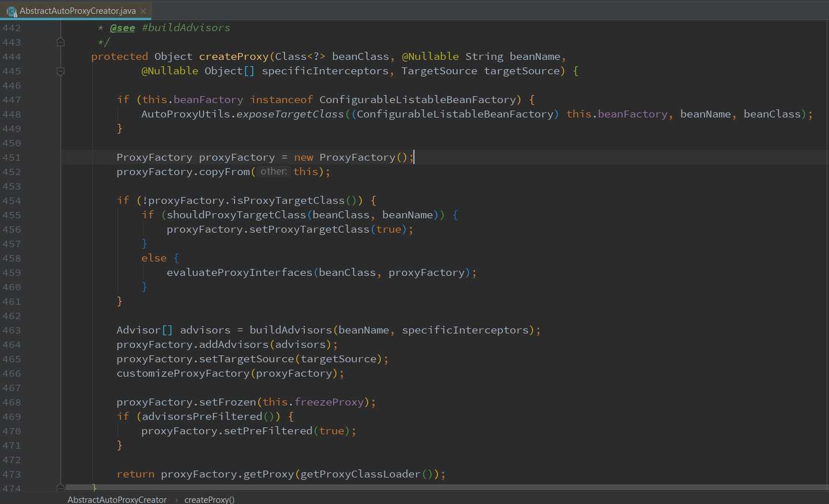Viewport: 829px width, 504px height.
Task: Click the @see Javadoc tag
Action: pyautogui.click(x=122, y=28)
